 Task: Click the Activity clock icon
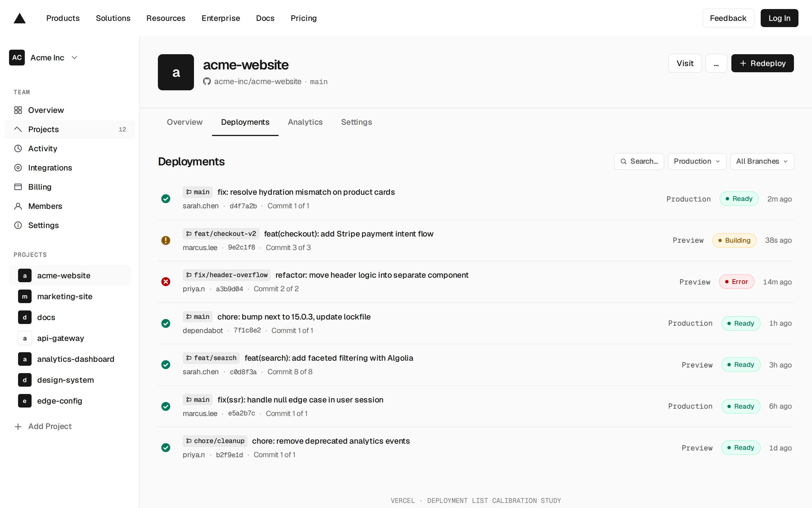click(x=18, y=148)
